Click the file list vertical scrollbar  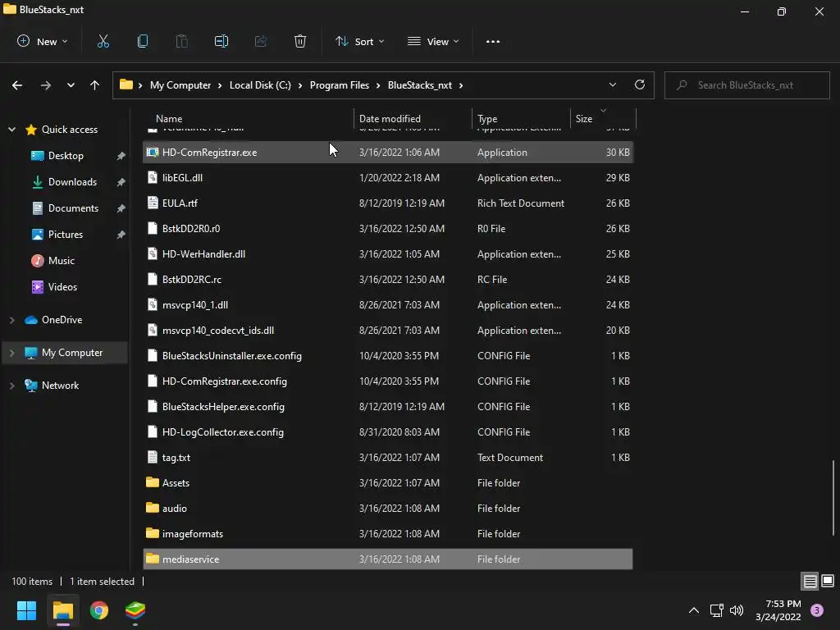(833, 497)
